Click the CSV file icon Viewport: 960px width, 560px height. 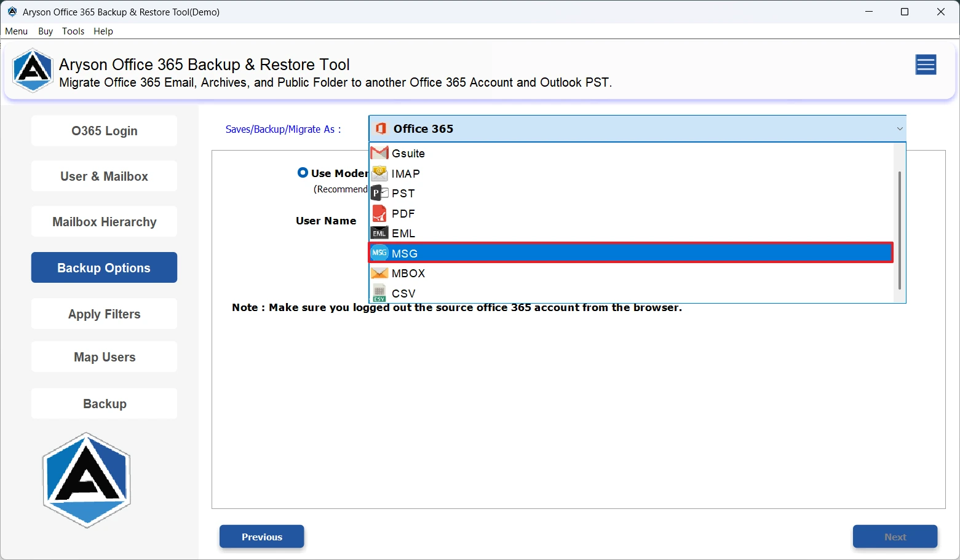(379, 293)
